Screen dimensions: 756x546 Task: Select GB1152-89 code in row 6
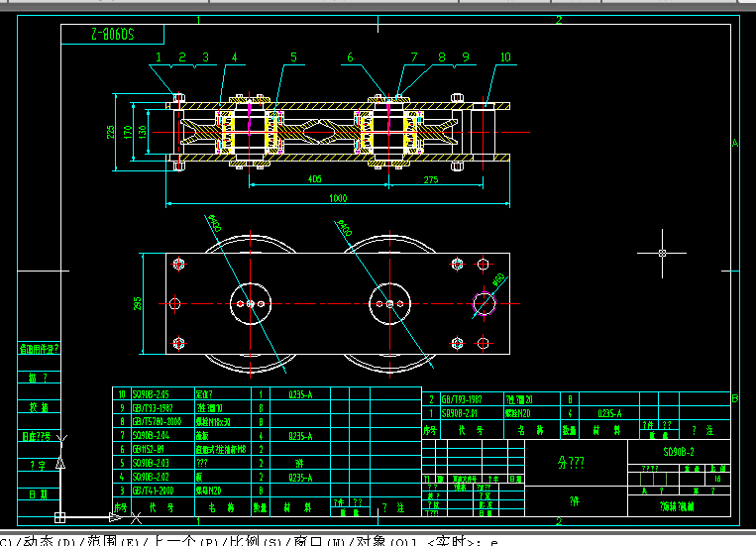click(x=148, y=450)
